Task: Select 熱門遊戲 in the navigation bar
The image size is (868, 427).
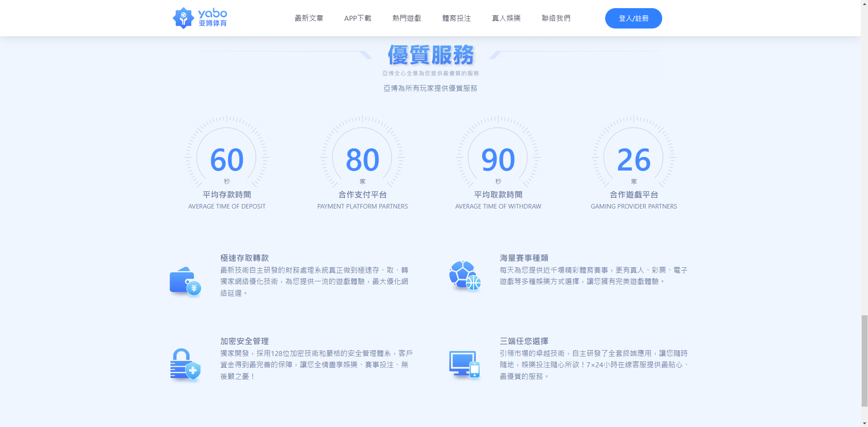Action: [x=407, y=18]
